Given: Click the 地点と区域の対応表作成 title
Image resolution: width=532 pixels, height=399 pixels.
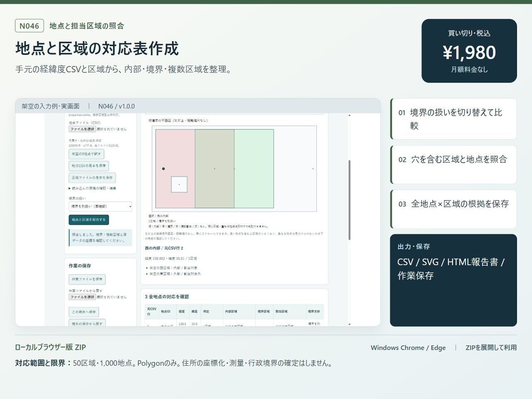Looking at the screenshot, I should [x=97, y=48].
